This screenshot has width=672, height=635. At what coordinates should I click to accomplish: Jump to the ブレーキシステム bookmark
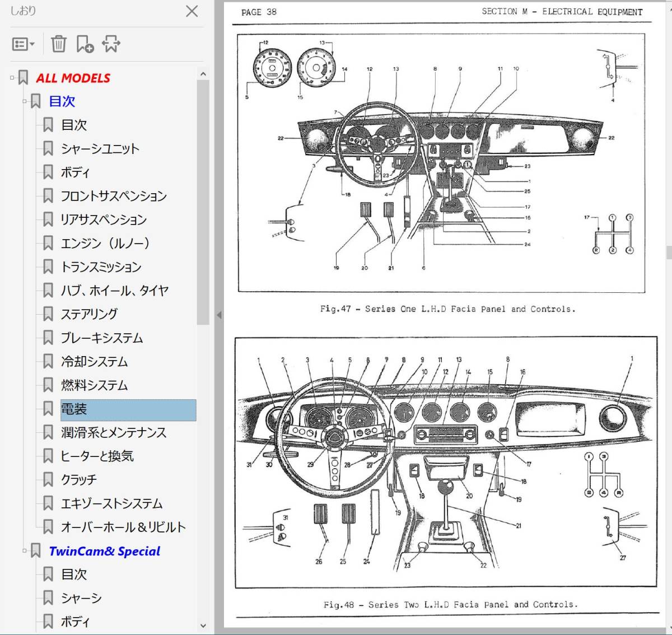pyautogui.click(x=102, y=338)
